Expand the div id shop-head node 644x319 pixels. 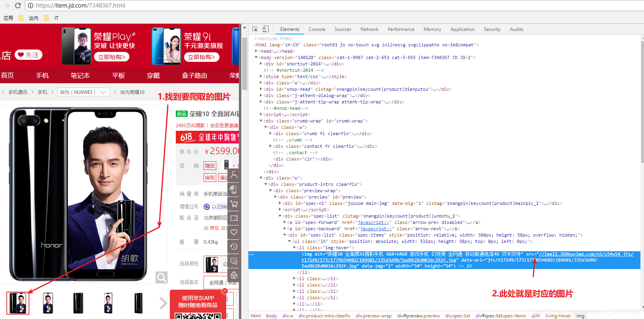(x=261, y=89)
